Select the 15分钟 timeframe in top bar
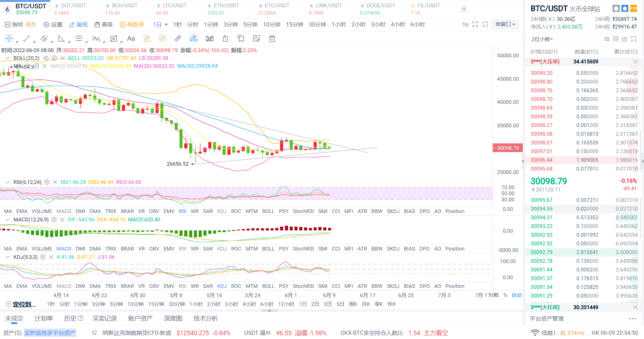 (294, 24)
